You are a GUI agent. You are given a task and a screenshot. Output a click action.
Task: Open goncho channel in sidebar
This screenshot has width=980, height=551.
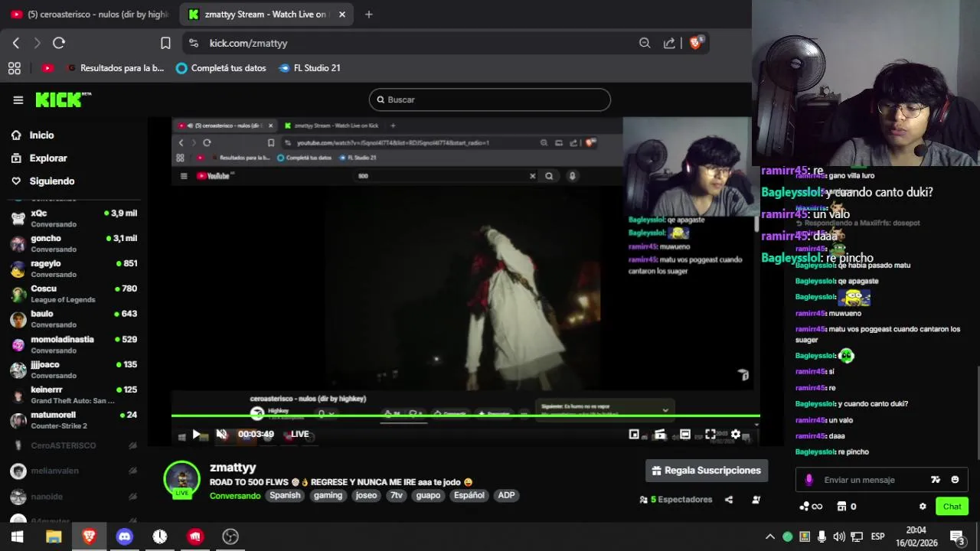tap(73, 243)
